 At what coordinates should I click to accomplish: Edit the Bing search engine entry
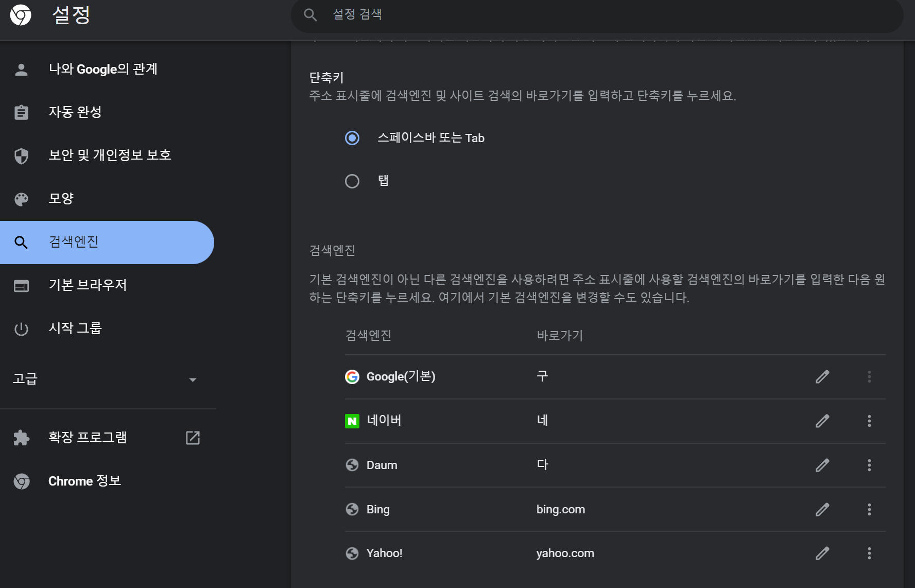[822, 510]
